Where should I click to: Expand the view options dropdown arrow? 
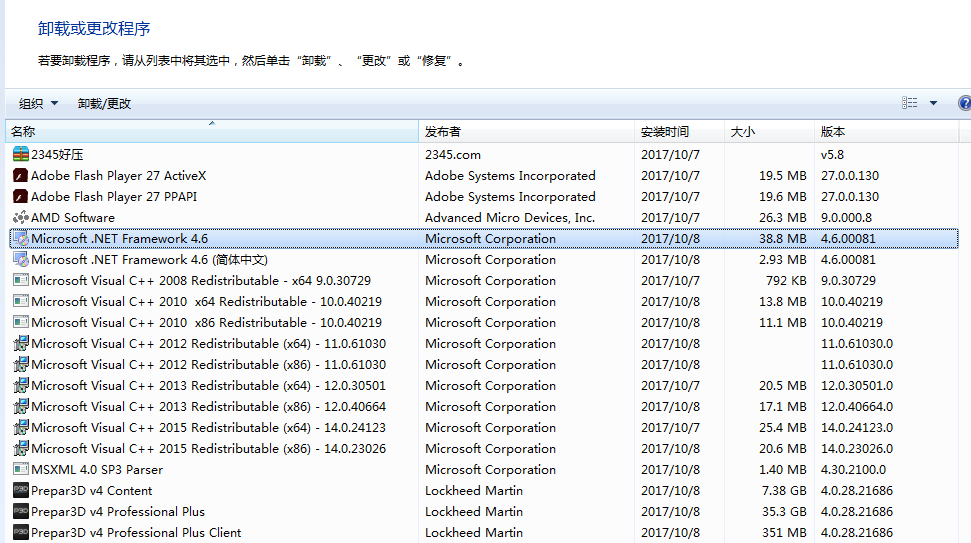pos(933,103)
